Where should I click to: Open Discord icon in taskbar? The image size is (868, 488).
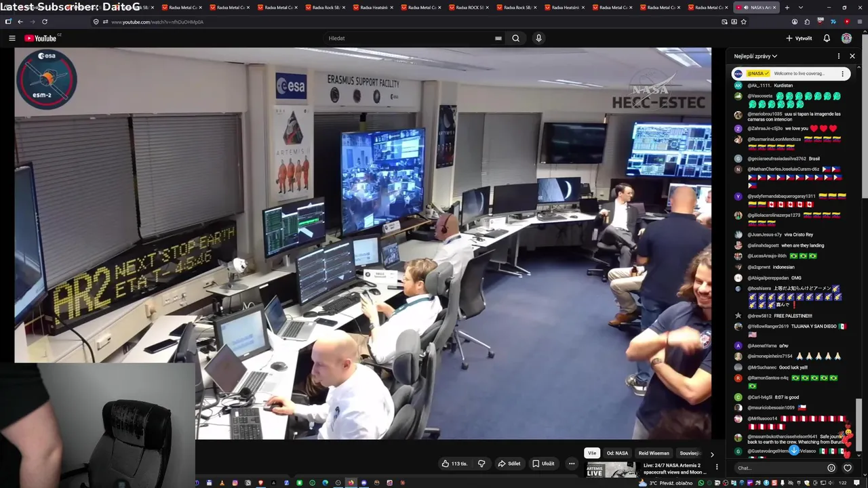364,483
